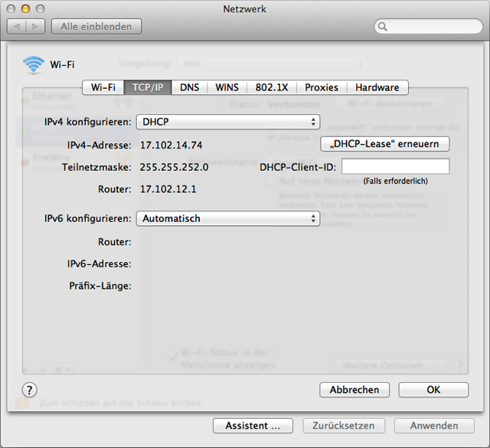
Task: Click the DHCP-Client-ID label
Action: 298,167
